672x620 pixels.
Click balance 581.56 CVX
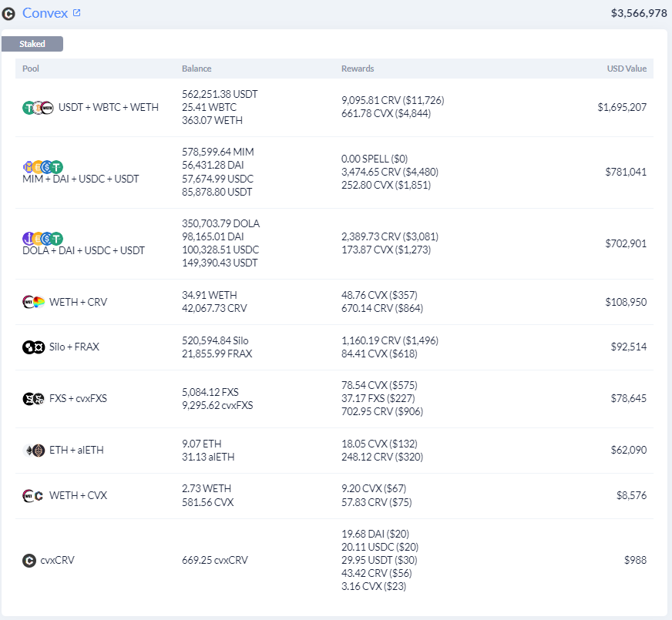pyautogui.click(x=208, y=503)
